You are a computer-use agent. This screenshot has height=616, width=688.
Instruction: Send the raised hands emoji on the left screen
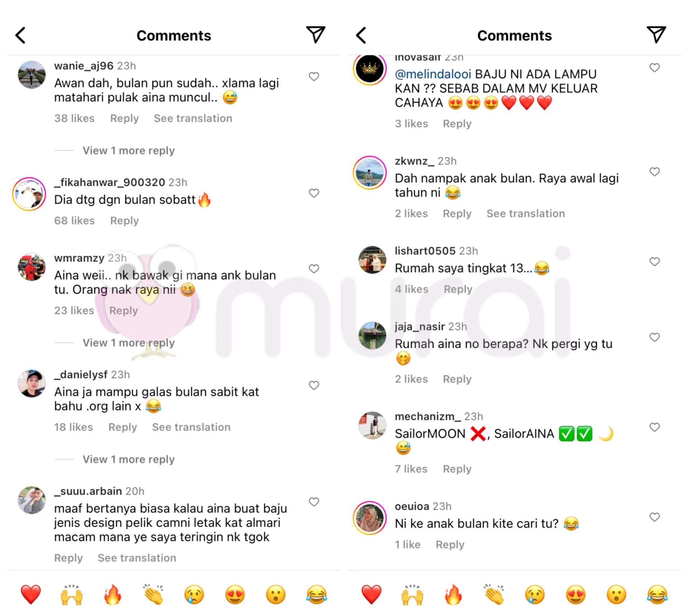click(72, 594)
